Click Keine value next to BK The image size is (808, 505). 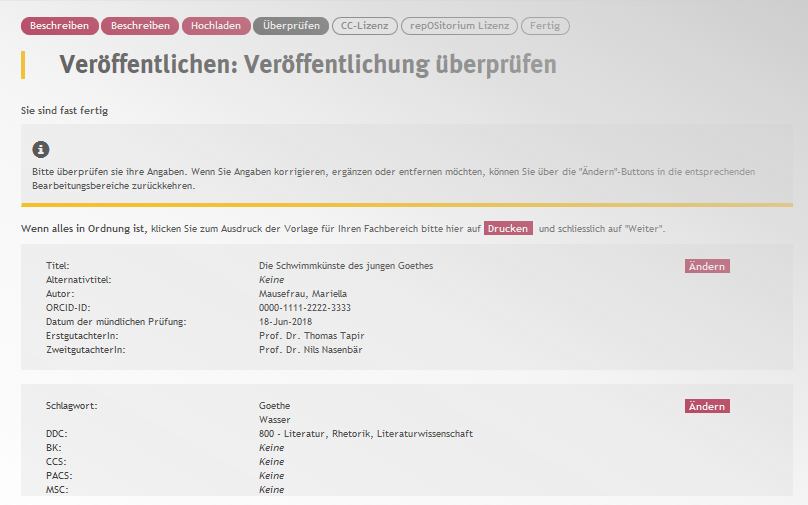pyautogui.click(x=272, y=447)
